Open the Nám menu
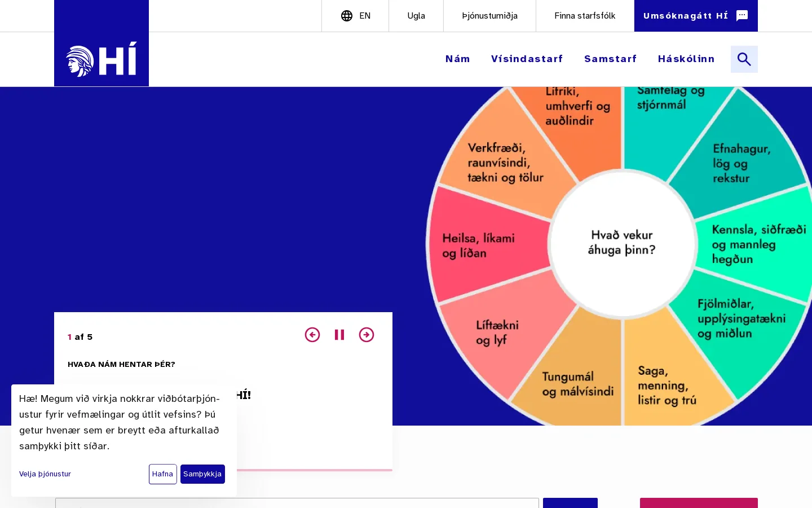 click(x=458, y=59)
